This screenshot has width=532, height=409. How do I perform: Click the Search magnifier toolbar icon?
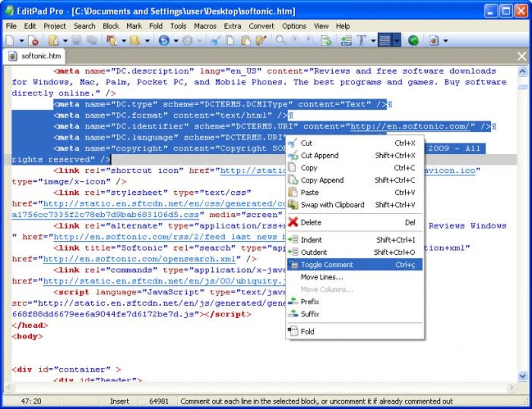pos(280,40)
